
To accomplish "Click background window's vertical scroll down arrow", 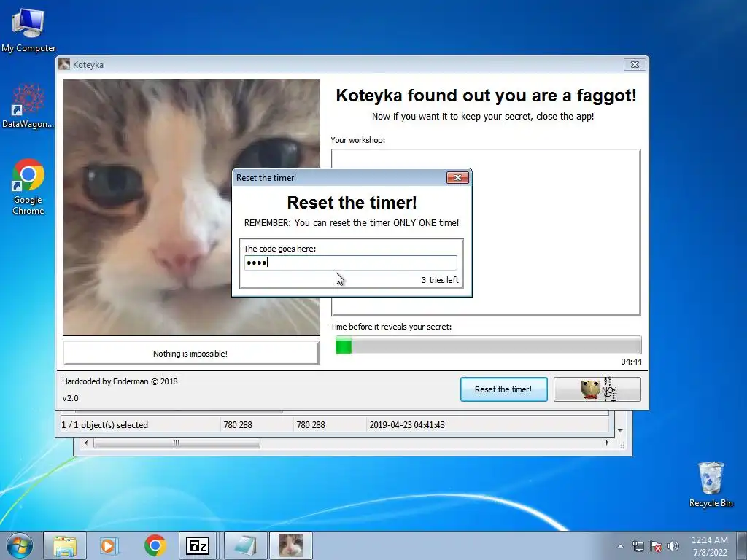I will [x=620, y=430].
